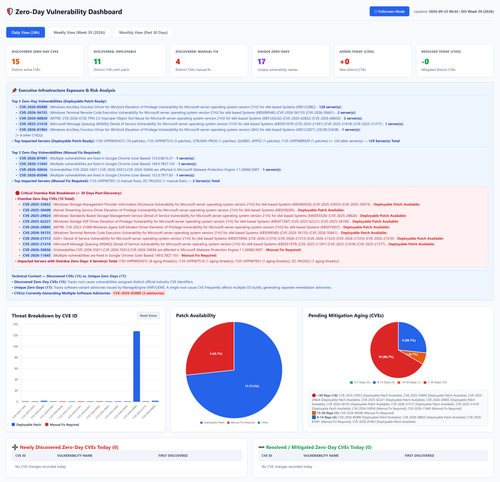Viewport: 500px width, 482px height.
Task: Click the CVE tag for WinSock vulnerability version 24H2
Action: pos(33,130)
